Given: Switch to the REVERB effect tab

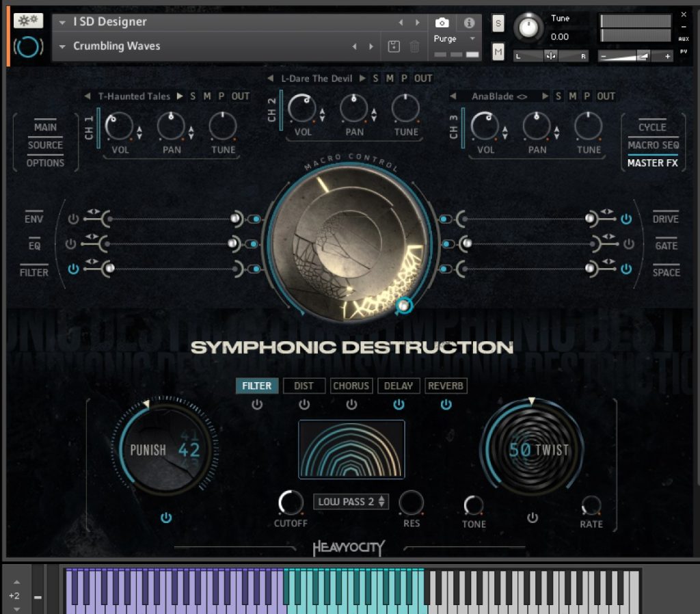Looking at the screenshot, I should tap(446, 386).
